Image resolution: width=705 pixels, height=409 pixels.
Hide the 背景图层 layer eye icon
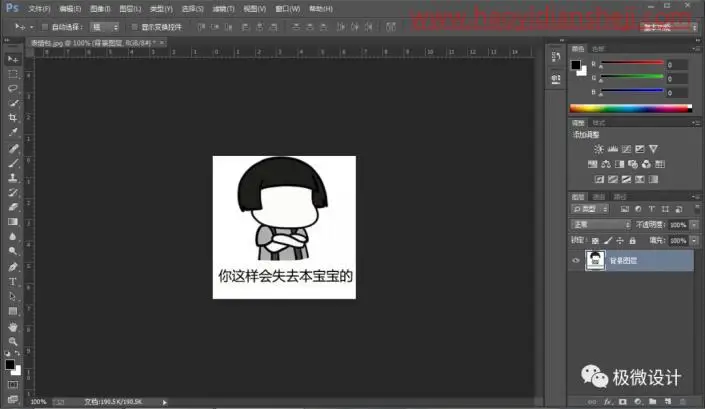576,260
